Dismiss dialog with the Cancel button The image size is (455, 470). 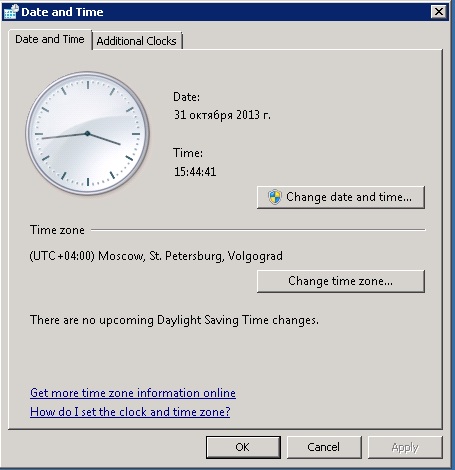pos(324,447)
